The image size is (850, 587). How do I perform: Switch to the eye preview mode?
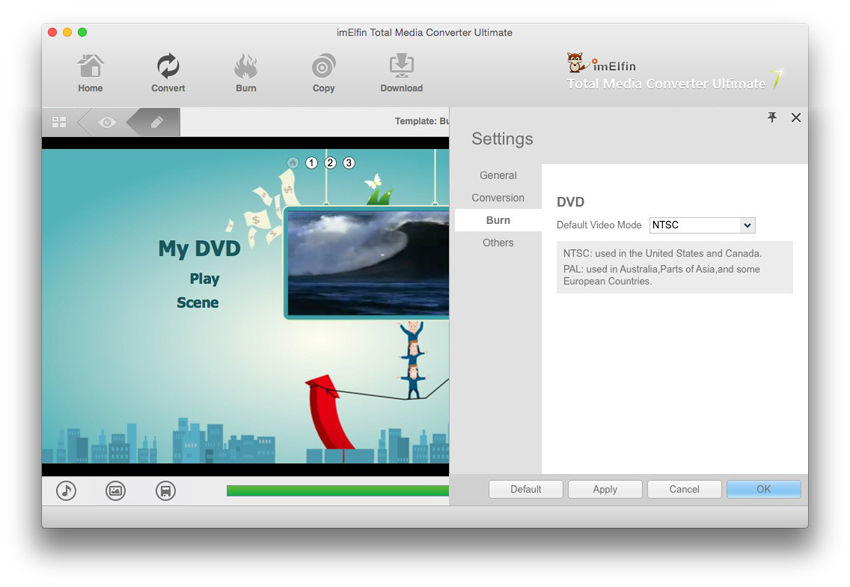(107, 122)
